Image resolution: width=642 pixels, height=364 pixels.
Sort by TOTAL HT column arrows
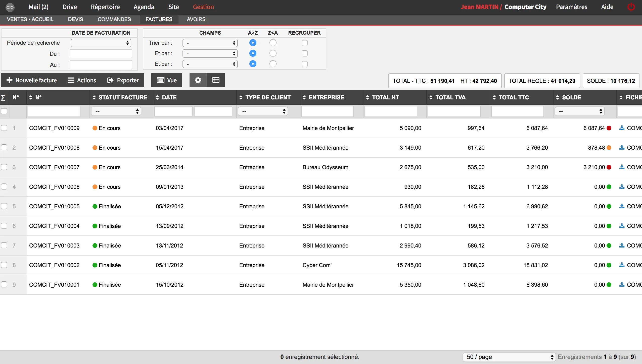click(x=368, y=97)
